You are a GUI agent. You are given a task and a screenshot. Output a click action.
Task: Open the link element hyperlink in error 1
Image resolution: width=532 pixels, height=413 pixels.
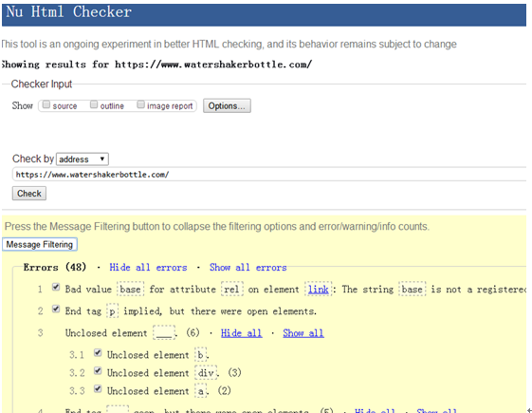click(318, 290)
